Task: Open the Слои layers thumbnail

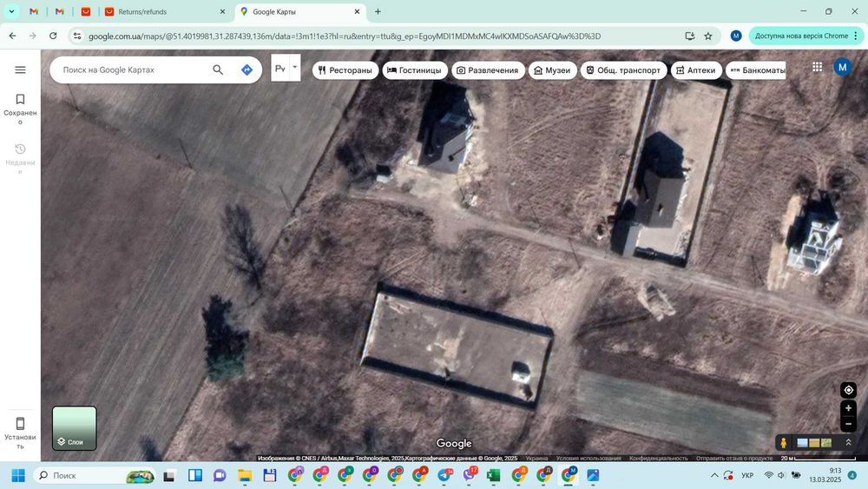Action: pyautogui.click(x=74, y=428)
